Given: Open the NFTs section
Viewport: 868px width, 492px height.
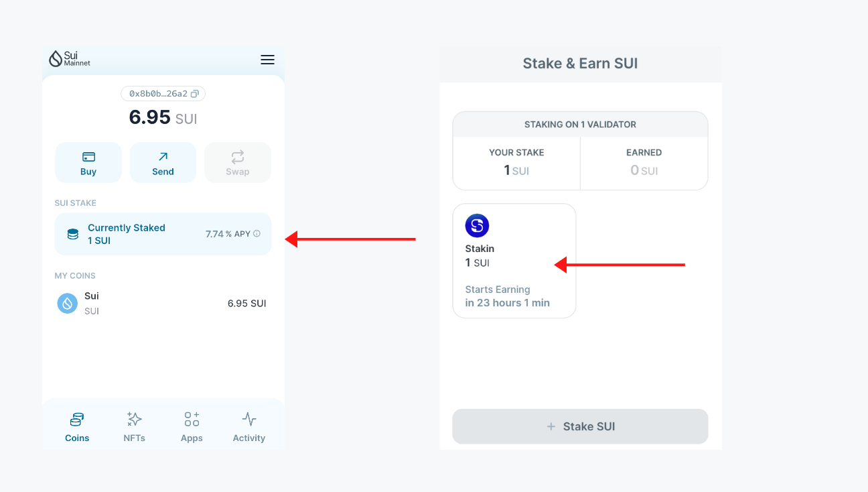Looking at the screenshot, I should 134,426.
